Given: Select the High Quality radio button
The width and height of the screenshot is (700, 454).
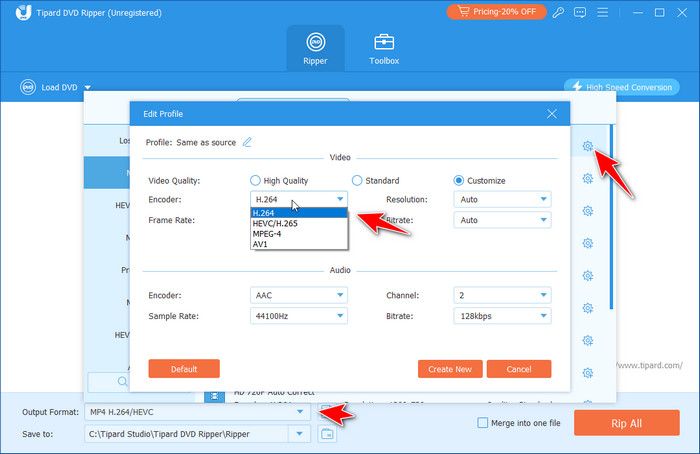Looking at the screenshot, I should [x=255, y=180].
